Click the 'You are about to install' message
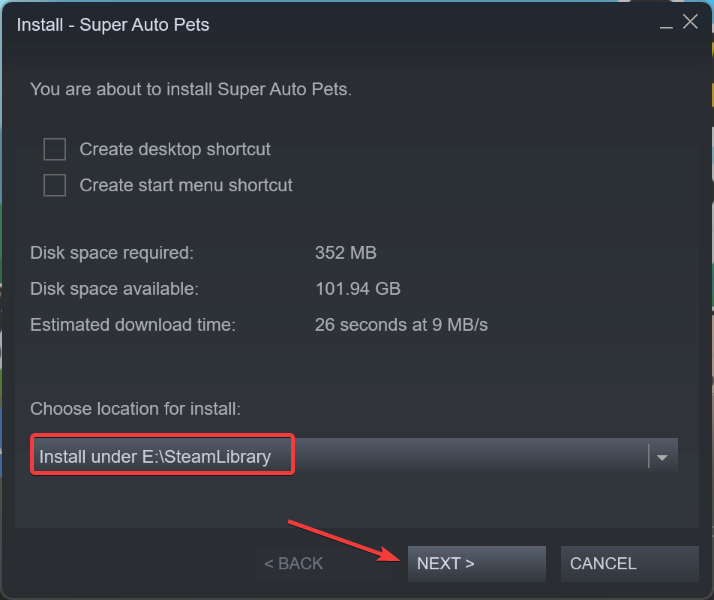The width and height of the screenshot is (714, 600). pyautogui.click(x=191, y=89)
